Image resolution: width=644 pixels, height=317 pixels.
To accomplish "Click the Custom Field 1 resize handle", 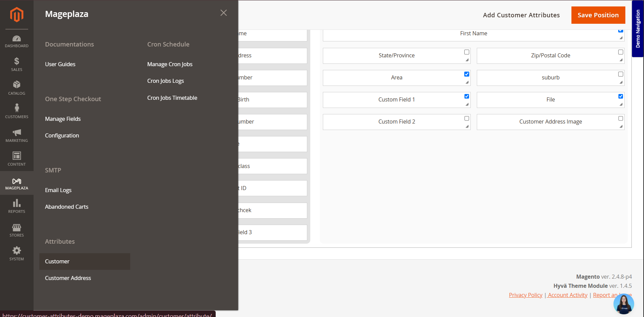I will [x=467, y=104].
